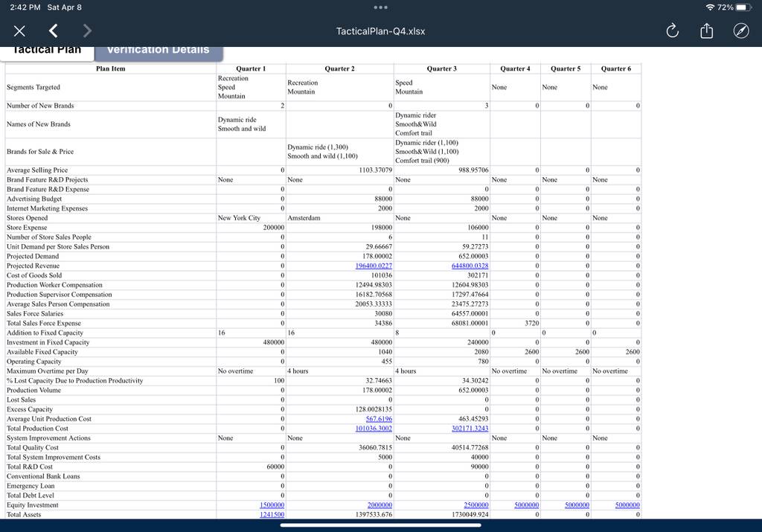Tap the reload icon in the top bar

[672, 31]
